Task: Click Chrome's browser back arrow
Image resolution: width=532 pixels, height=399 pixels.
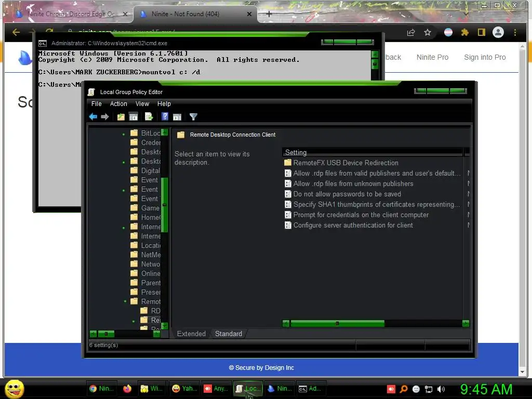Action: [x=16, y=32]
